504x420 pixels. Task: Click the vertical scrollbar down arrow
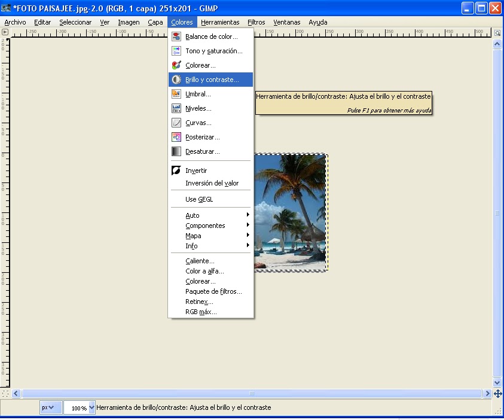pos(497,382)
